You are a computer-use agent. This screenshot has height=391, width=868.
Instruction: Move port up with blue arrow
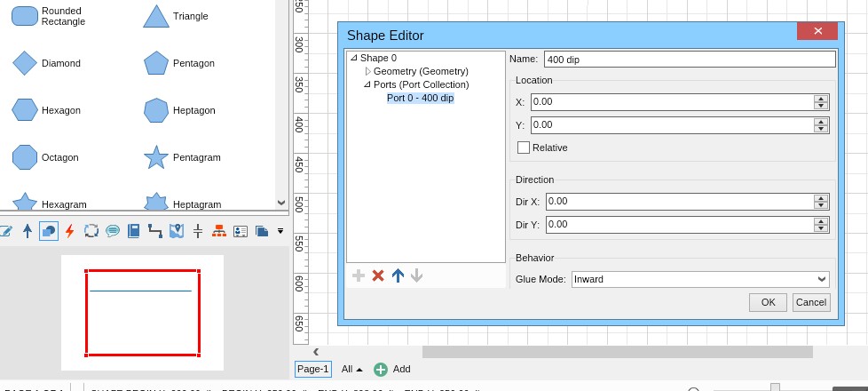tap(398, 275)
